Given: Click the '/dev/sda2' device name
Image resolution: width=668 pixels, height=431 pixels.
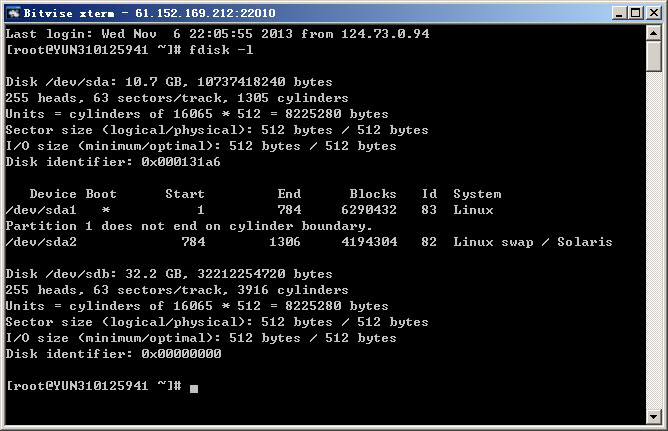Looking at the screenshot, I should pos(41,242).
